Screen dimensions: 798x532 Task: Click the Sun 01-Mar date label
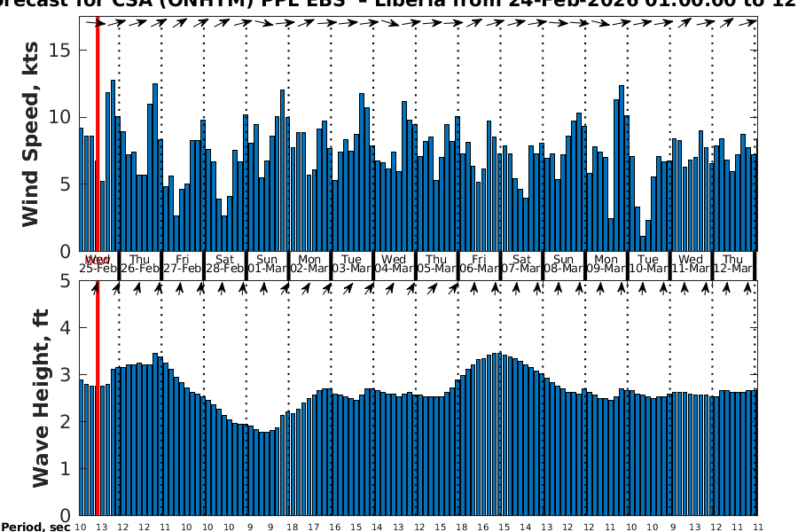267,263
